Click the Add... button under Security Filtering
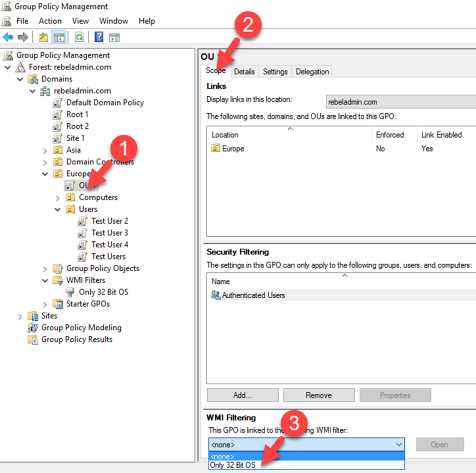This screenshot has height=473, width=476. click(242, 395)
